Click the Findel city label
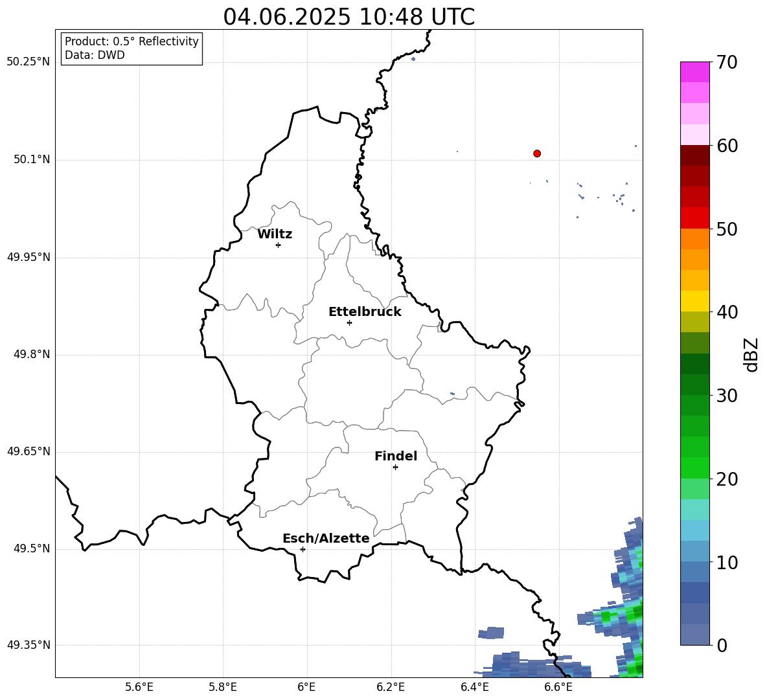 coord(396,456)
